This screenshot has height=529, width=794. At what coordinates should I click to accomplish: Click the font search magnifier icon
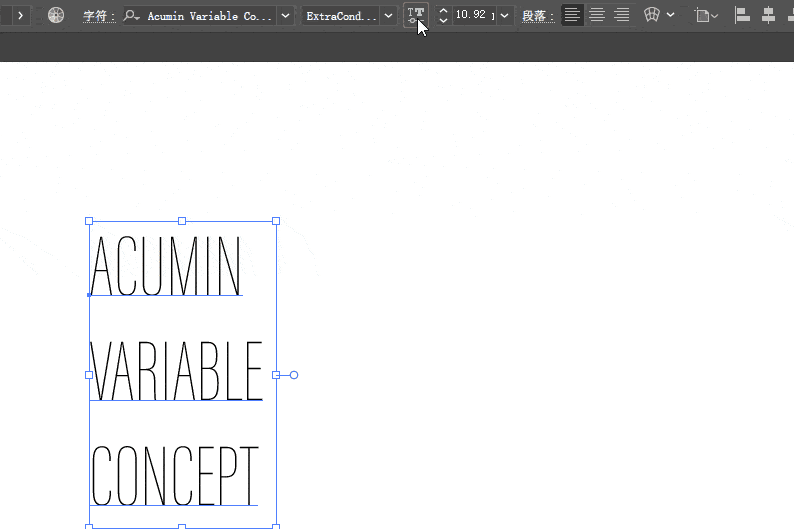131,16
